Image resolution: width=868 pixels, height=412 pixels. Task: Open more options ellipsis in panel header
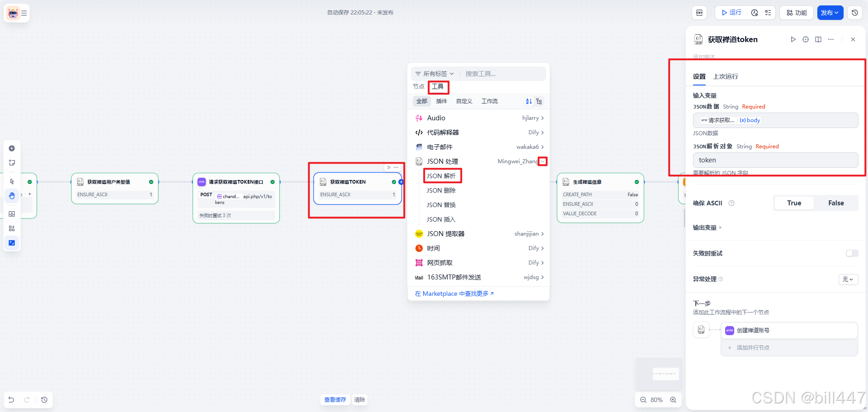tap(831, 39)
